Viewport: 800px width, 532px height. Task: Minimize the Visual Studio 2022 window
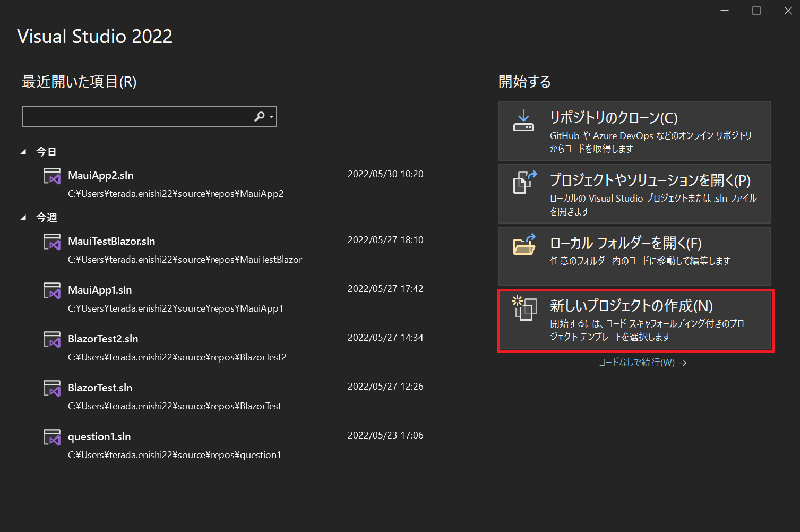click(724, 11)
